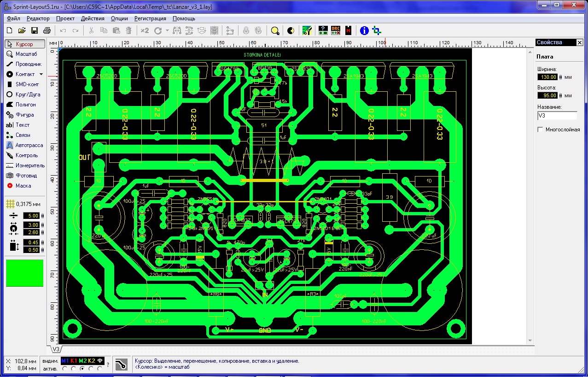
Task: Close the Свойства properties panel
Action: pyautogui.click(x=579, y=42)
